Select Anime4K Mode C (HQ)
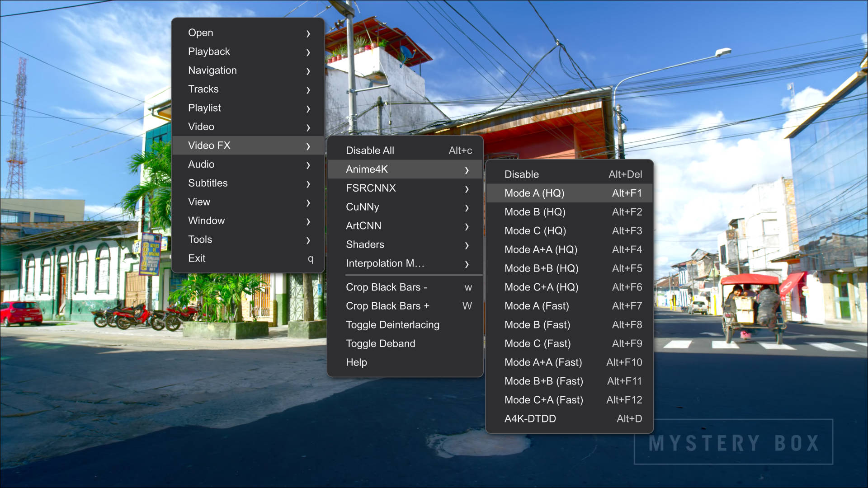Viewport: 868px width, 488px height. click(x=570, y=231)
